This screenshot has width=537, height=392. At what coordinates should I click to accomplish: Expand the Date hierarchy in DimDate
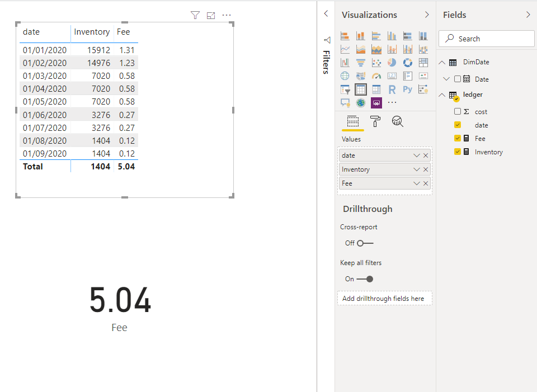coord(446,79)
